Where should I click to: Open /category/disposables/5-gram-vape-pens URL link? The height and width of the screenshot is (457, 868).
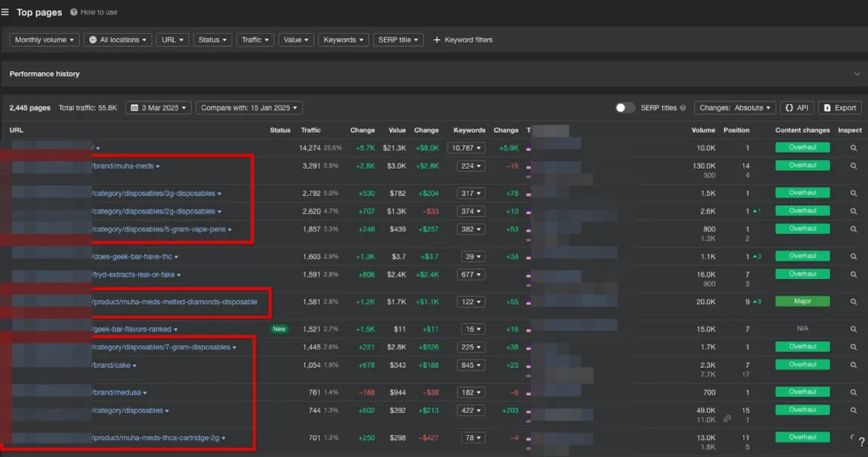pyautogui.click(x=159, y=229)
